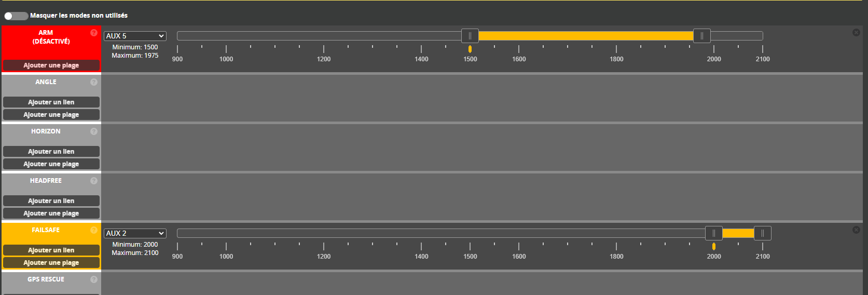
Task: Click the ARM range minimum slider handle
Action: click(470, 36)
